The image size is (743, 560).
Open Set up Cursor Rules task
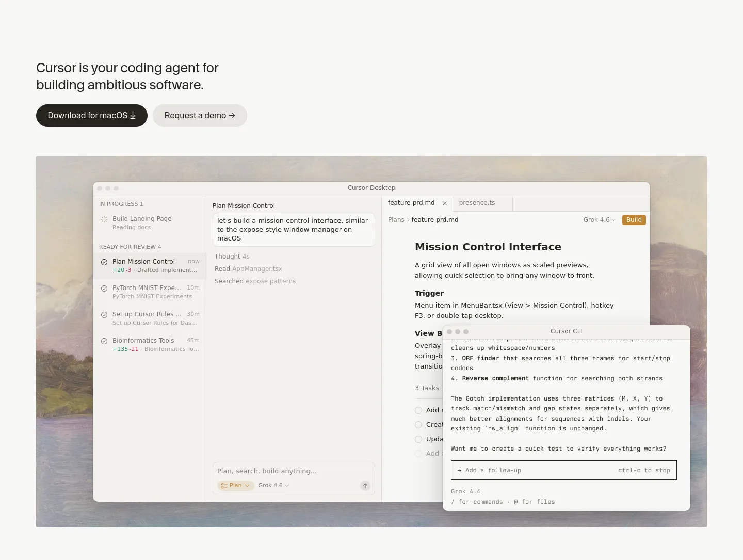point(150,318)
